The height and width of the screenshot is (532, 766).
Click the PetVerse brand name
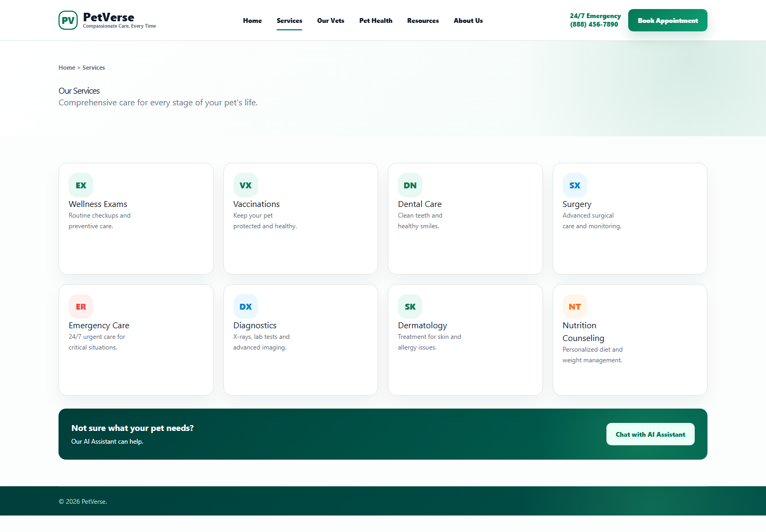[109, 17]
